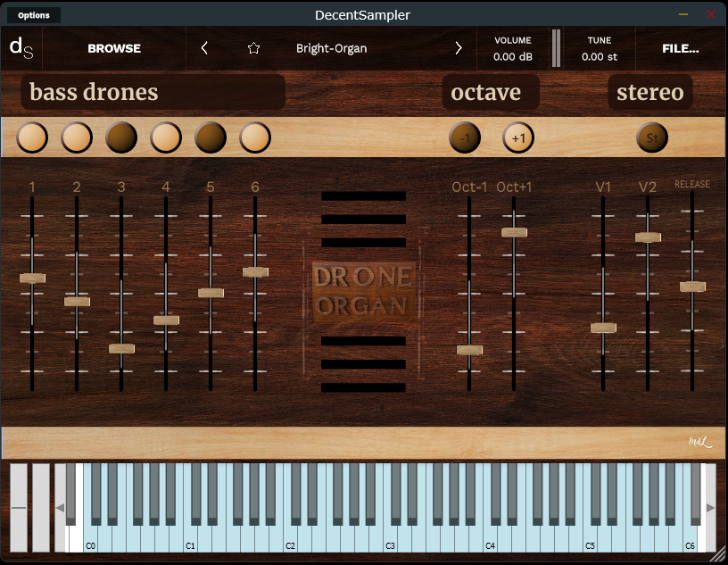Go to previous preset with left arrow

pos(205,48)
